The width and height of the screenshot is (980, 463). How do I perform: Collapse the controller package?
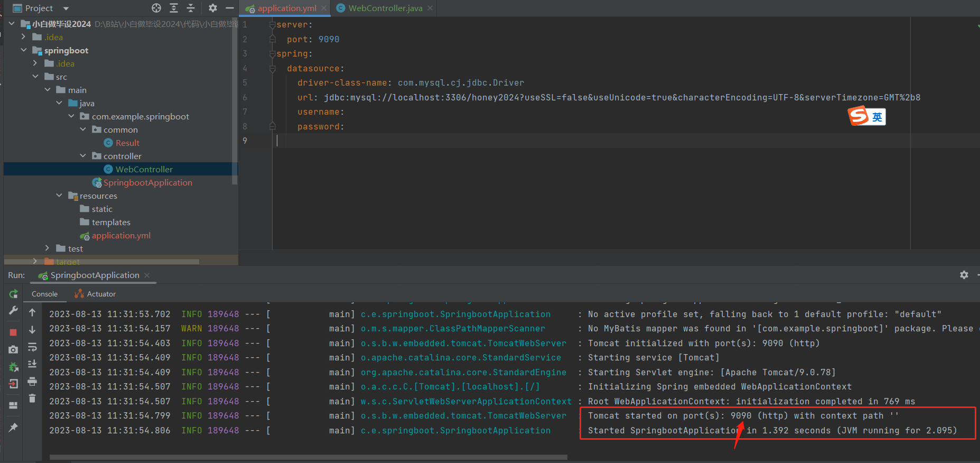83,156
